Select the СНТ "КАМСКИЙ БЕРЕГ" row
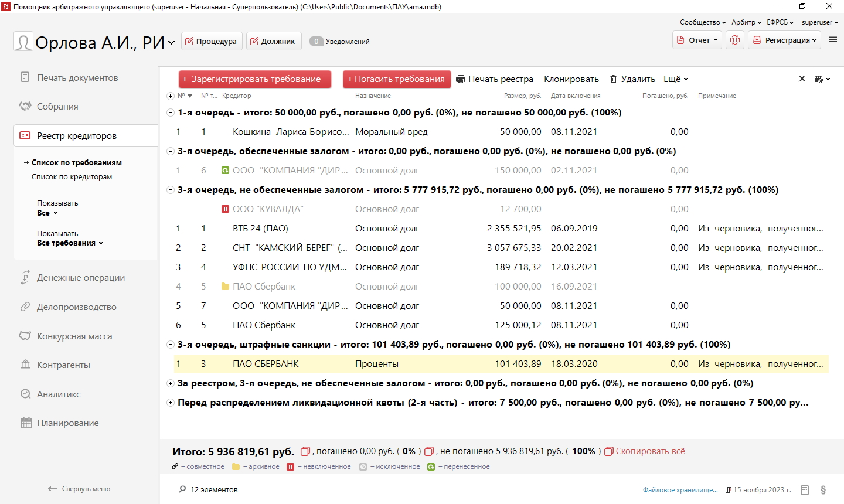The width and height of the screenshot is (844, 504). tap(501, 248)
